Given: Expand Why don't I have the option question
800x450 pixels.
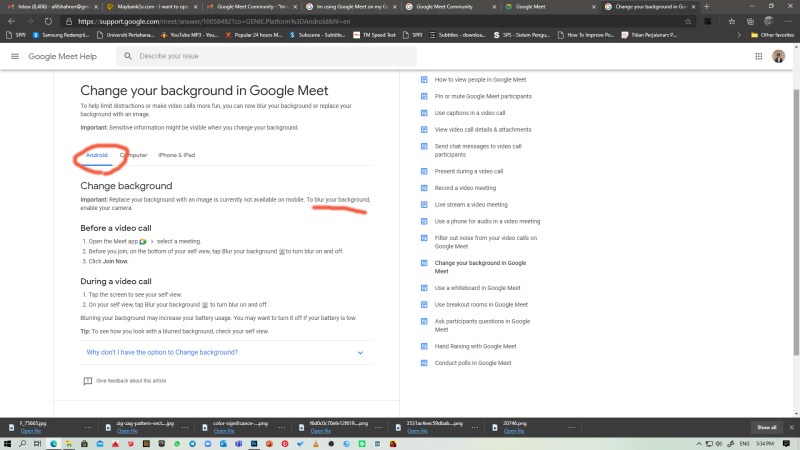Looking at the screenshot, I should tap(226, 353).
